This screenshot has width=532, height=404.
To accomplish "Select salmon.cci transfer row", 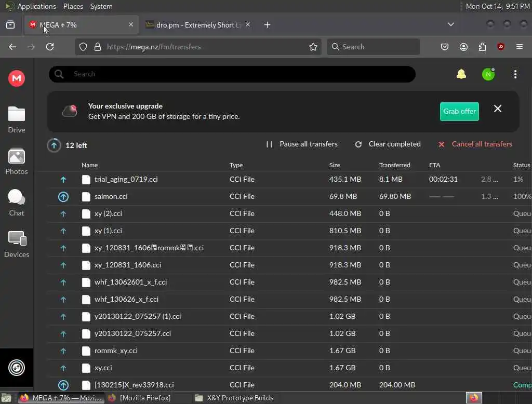I will pyautogui.click(x=289, y=196).
